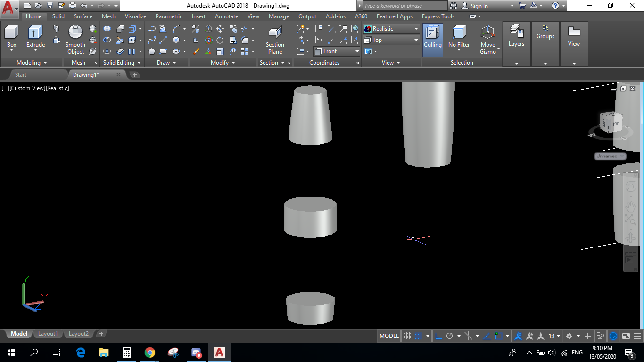Select the solid Intersect icon
This screenshot has width=644, height=362.
(x=107, y=51)
